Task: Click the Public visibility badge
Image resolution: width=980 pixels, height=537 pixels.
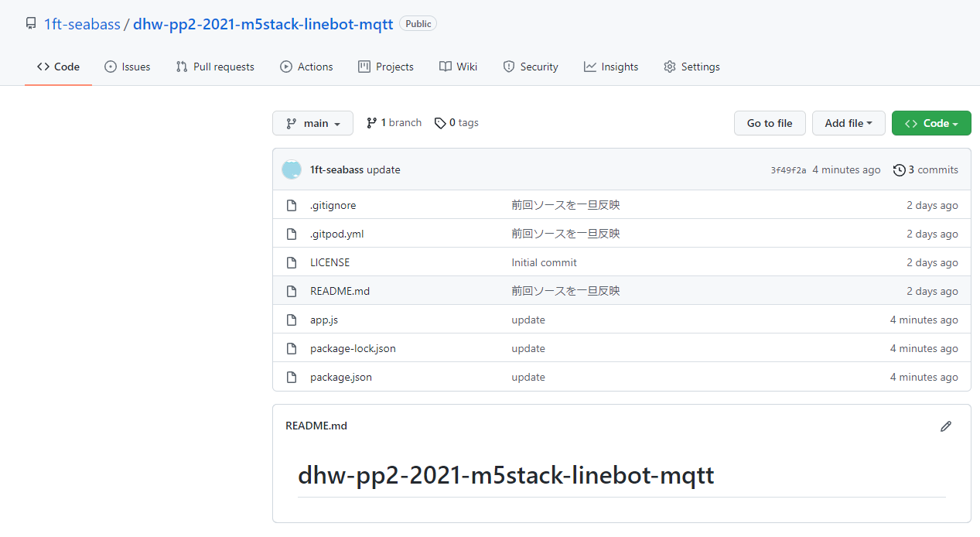Action: [x=418, y=24]
